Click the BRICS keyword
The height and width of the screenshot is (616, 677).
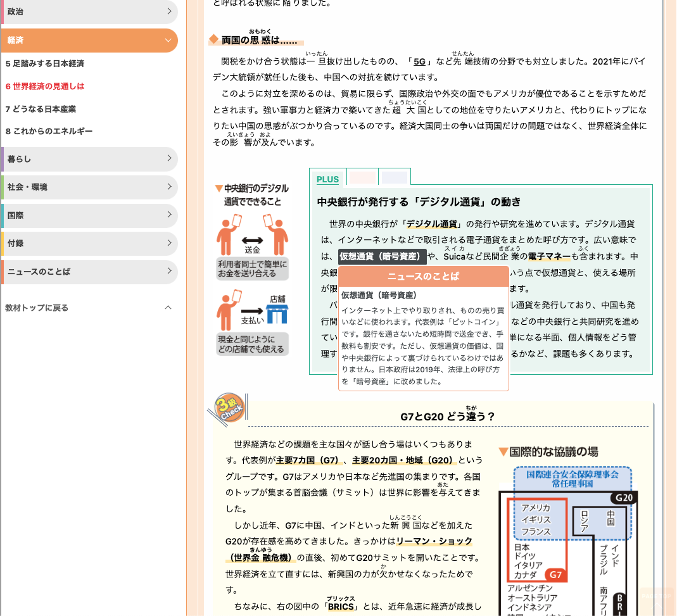tap(341, 607)
